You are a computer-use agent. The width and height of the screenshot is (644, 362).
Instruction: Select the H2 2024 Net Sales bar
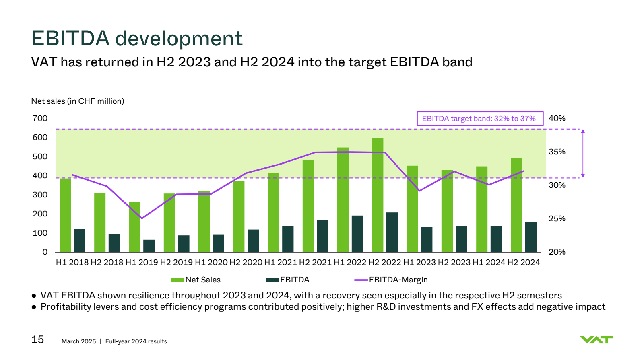pos(516,205)
